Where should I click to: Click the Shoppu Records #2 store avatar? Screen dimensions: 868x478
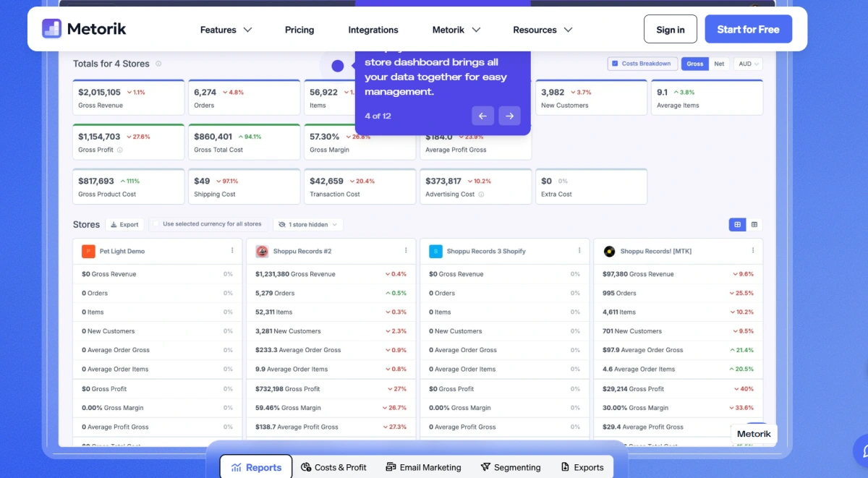point(262,252)
